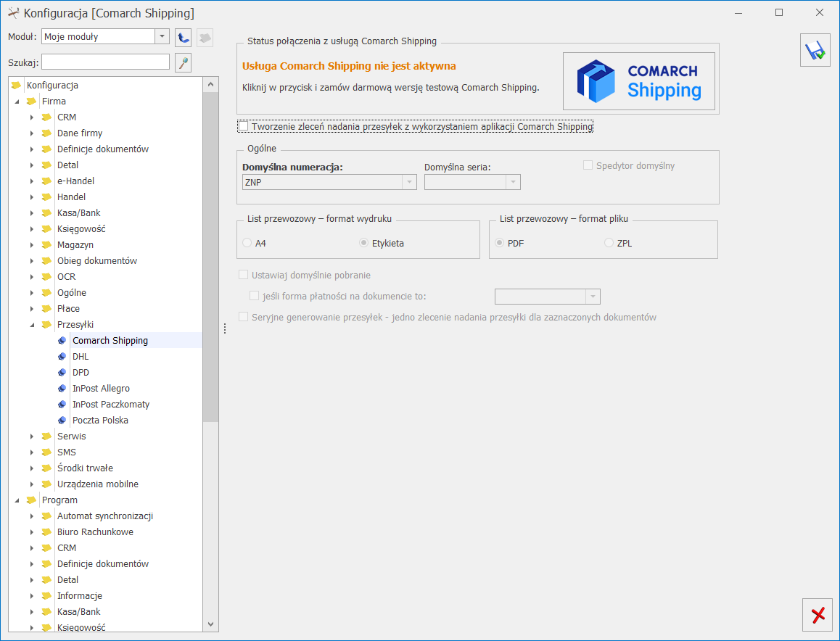Expand the Handel tree node
840x641 pixels.
(32, 197)
